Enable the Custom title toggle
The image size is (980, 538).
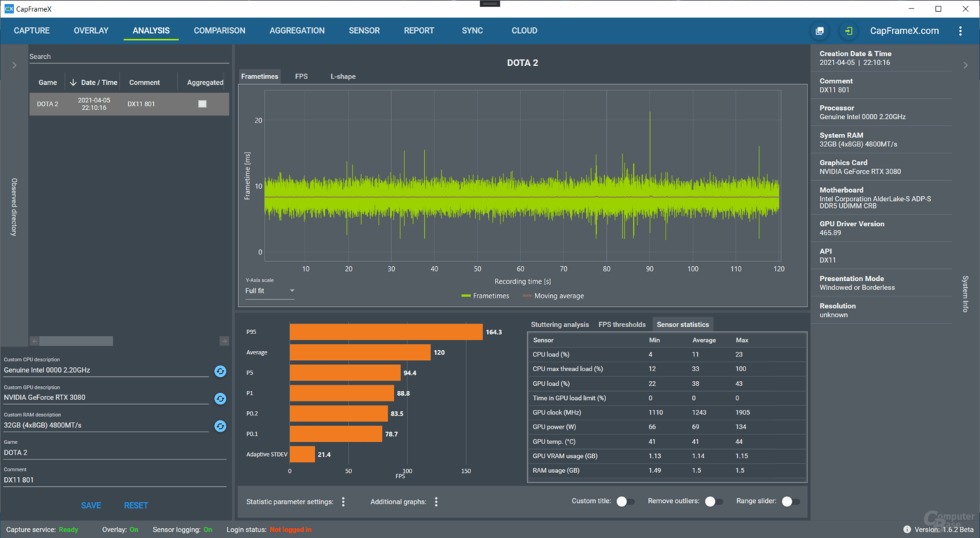coord(625,502)
